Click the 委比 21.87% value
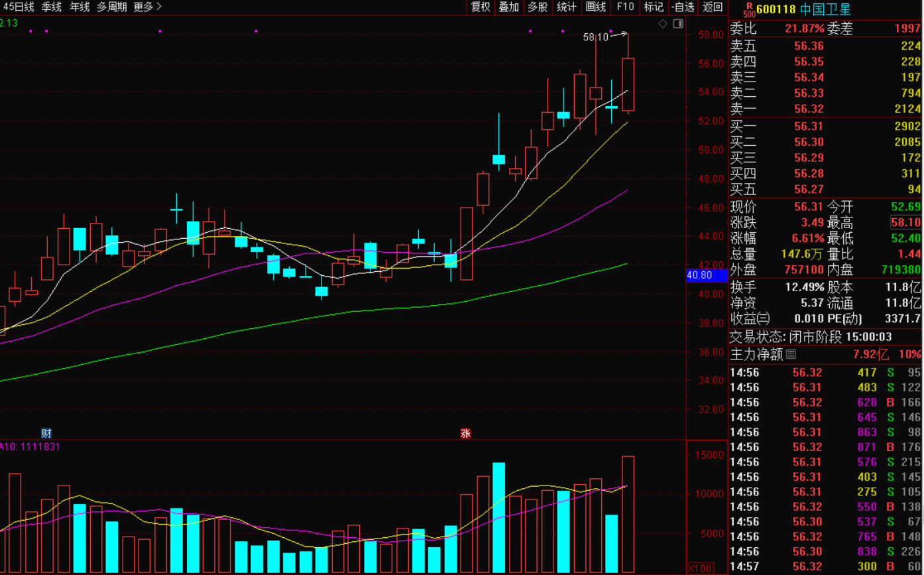The height and width of the screenshot is (575, 924). pos(805,29)
